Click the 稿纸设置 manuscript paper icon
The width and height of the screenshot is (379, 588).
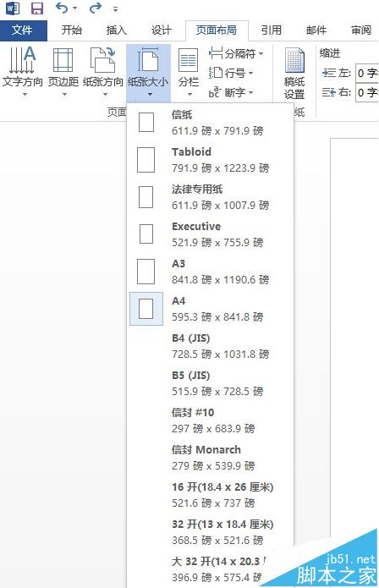294,73
